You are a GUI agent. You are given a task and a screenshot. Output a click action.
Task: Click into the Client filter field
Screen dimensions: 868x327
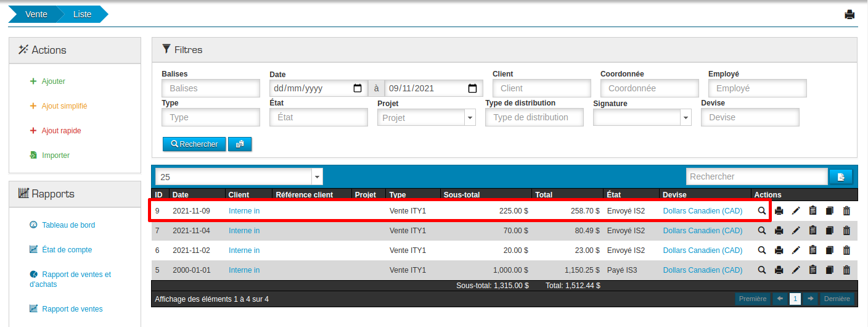pos(541,88)
